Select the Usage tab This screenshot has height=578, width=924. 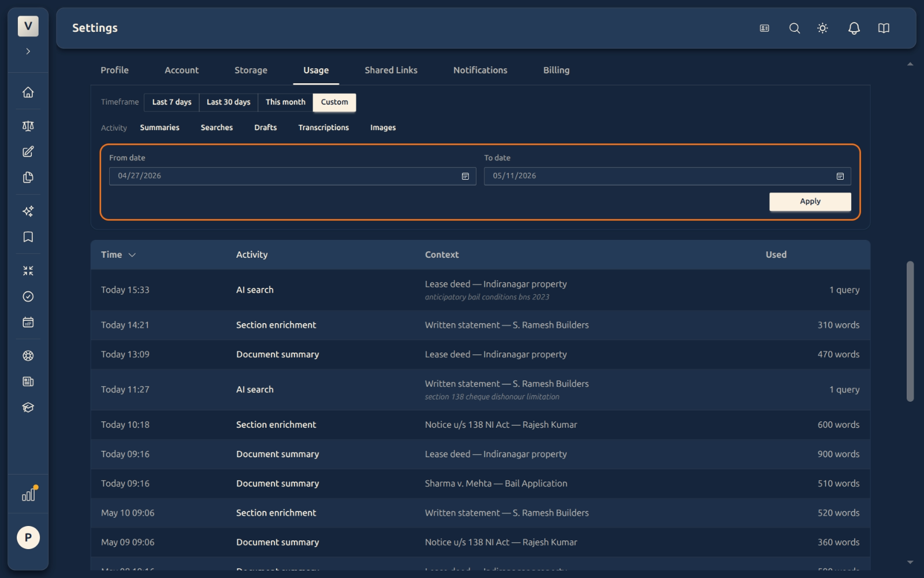[x=316, y=70]
